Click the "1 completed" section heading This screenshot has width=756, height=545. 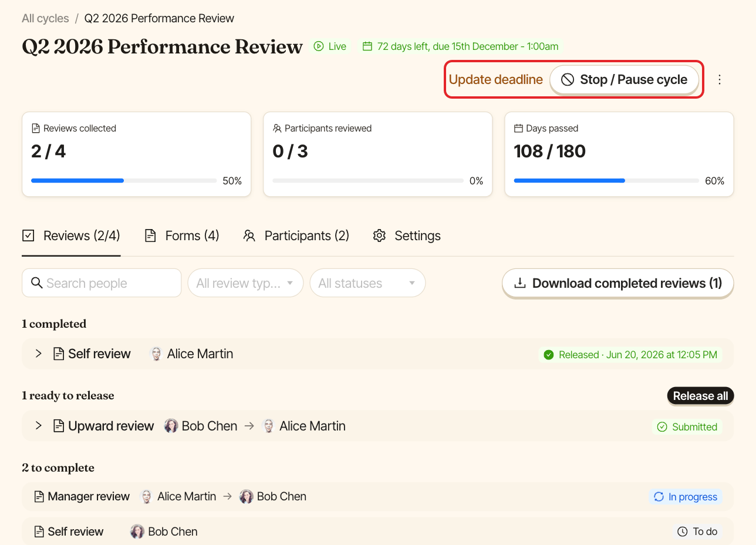coord(54,324)
